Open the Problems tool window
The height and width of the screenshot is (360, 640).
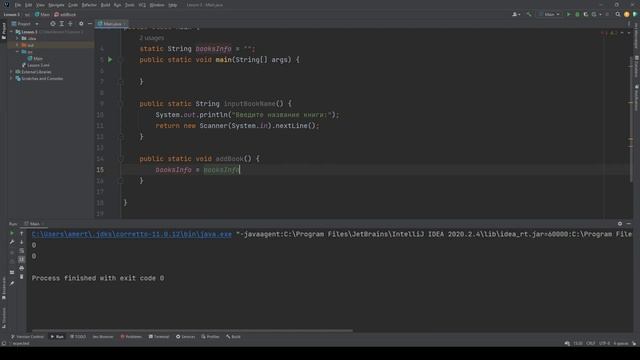131,337
